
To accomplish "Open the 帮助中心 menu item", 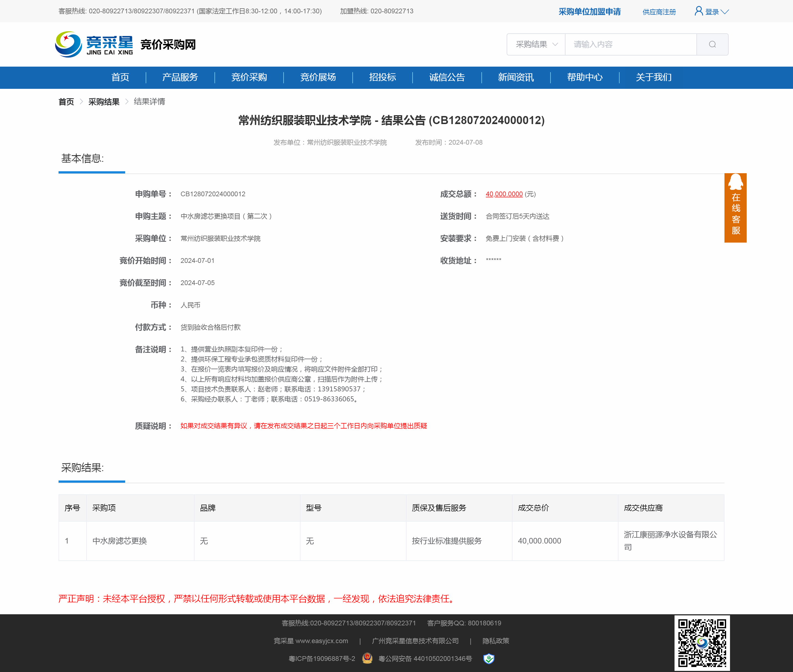I will point(584,77).
